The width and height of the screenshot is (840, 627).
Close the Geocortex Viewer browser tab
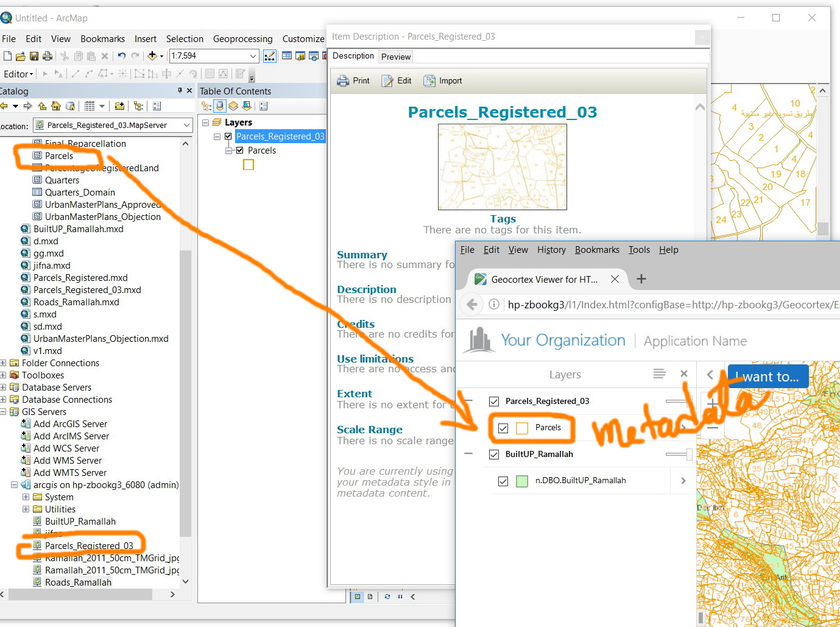pyautogui.click(x=615, y=279)
